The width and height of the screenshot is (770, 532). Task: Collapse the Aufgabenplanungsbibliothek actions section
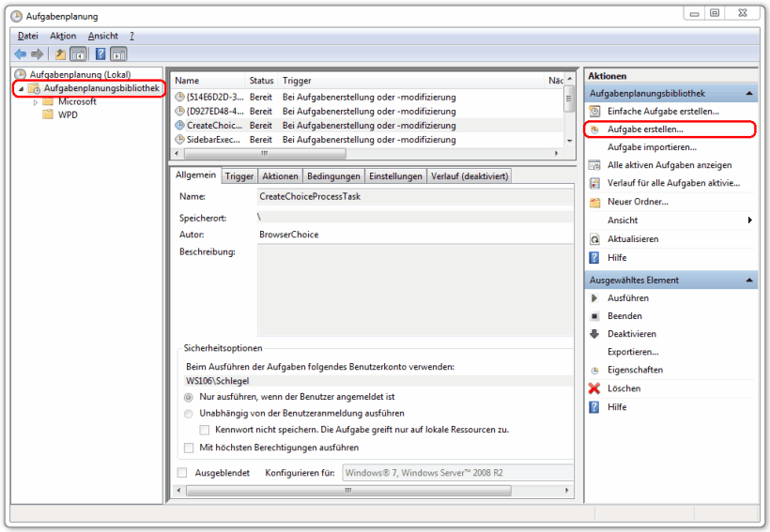pos(749,93)
